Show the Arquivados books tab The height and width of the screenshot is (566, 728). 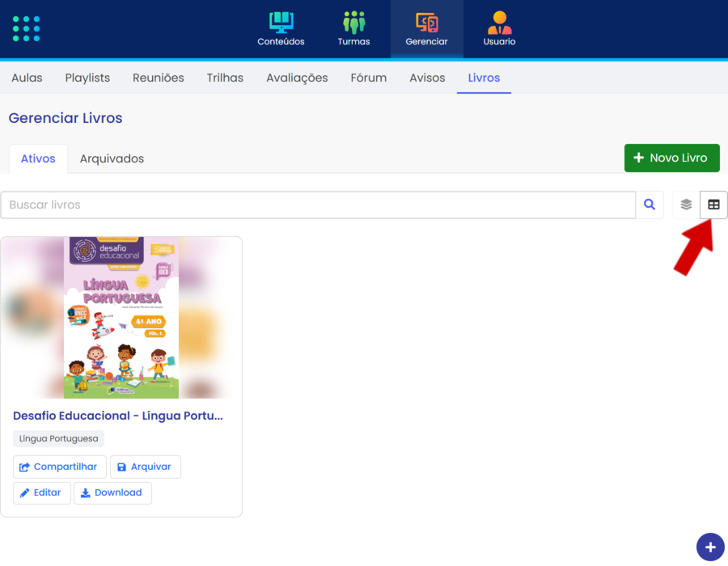(112, 159)
